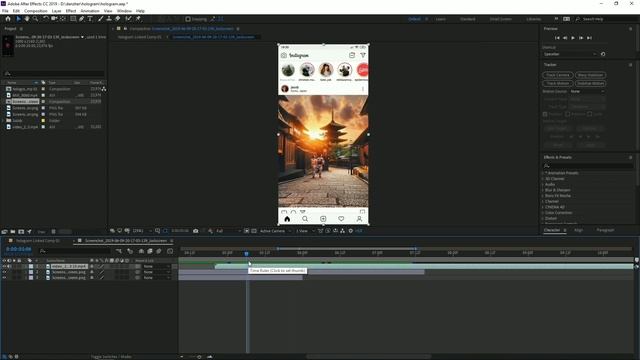The width and height of the screenshot is (640, 360).
Task: Select the Clone Stamp tool
Action: coord(109,19)
